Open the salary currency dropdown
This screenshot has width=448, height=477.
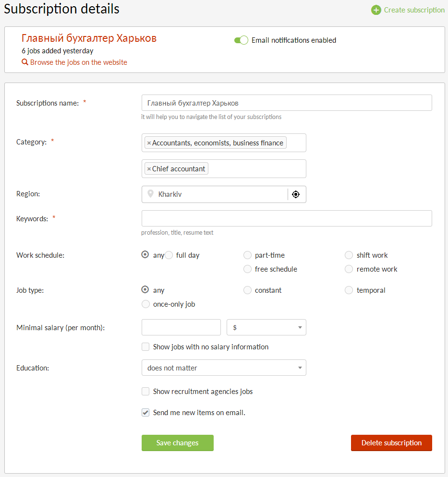click(x=266, y=327)
